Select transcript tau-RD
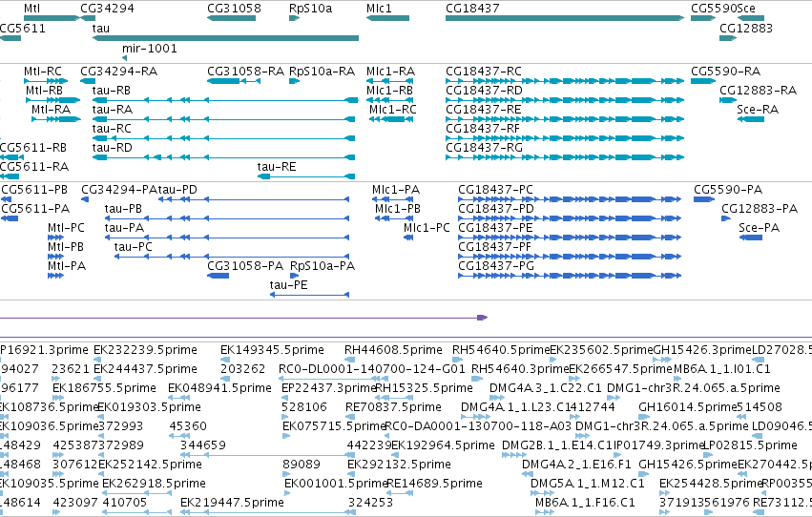Image resolution: width=812 pixels, height=517 pixels. [x=223, y=157]
